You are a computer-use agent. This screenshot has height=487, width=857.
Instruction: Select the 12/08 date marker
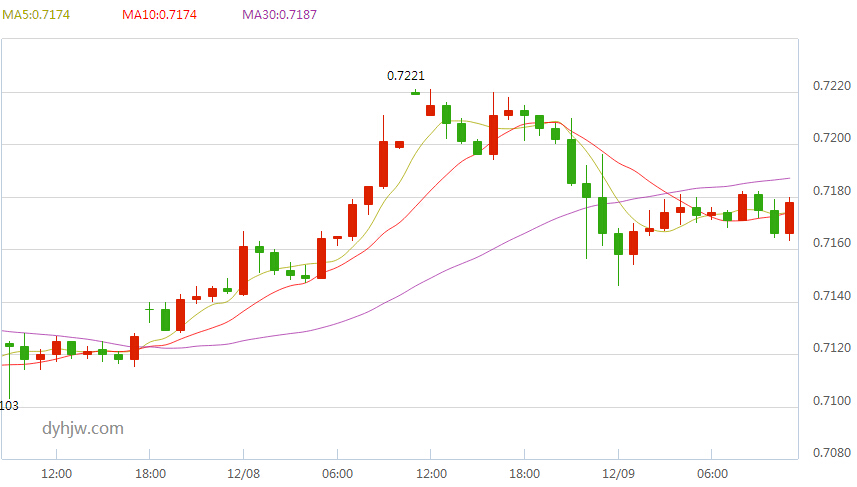(244, 472)
